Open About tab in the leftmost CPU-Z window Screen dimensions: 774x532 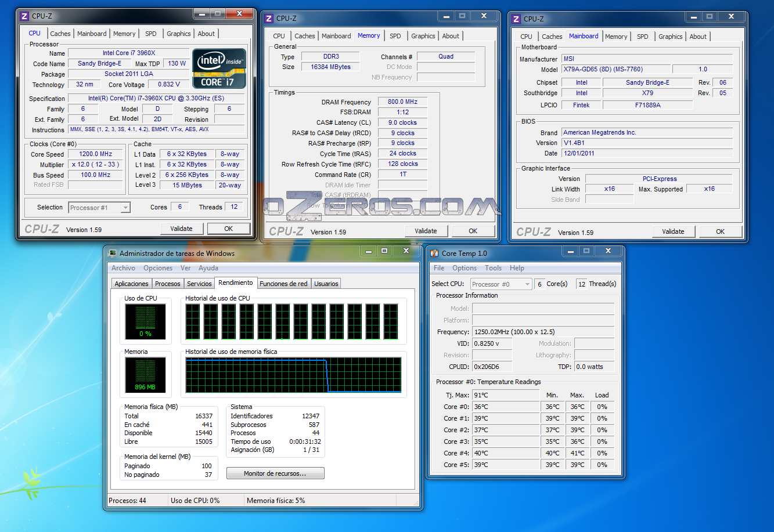click(x=206, y=34)
